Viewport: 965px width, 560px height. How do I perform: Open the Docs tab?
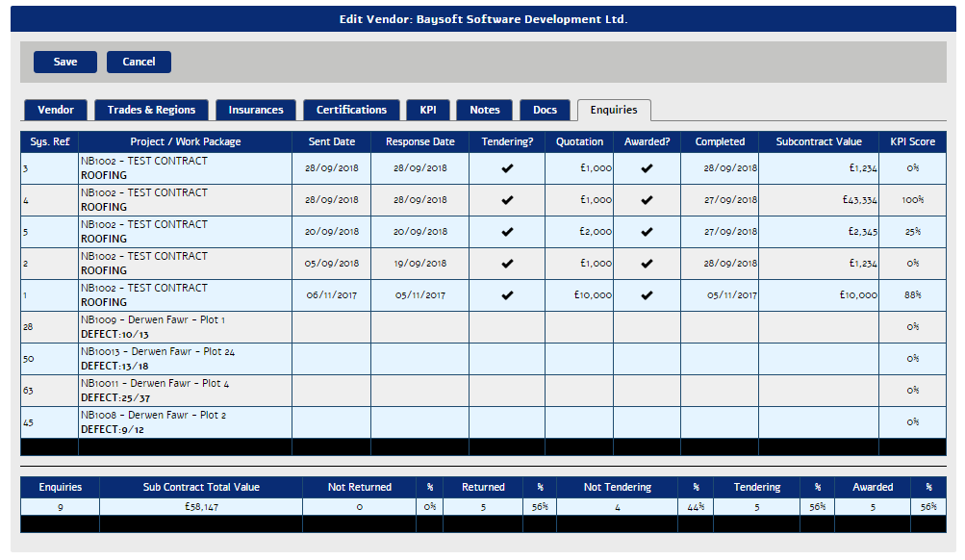tap(545, 110)
